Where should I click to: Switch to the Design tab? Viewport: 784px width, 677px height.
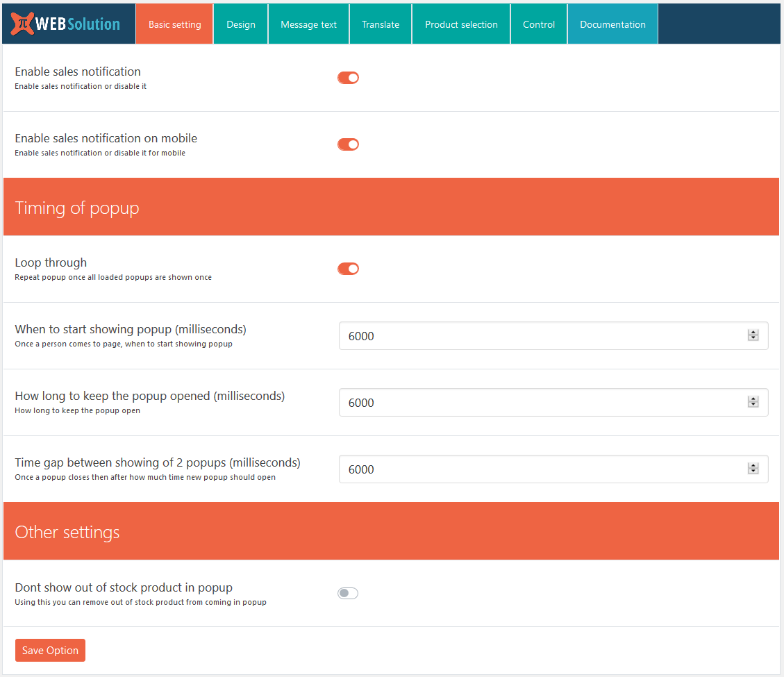[240, 24]
